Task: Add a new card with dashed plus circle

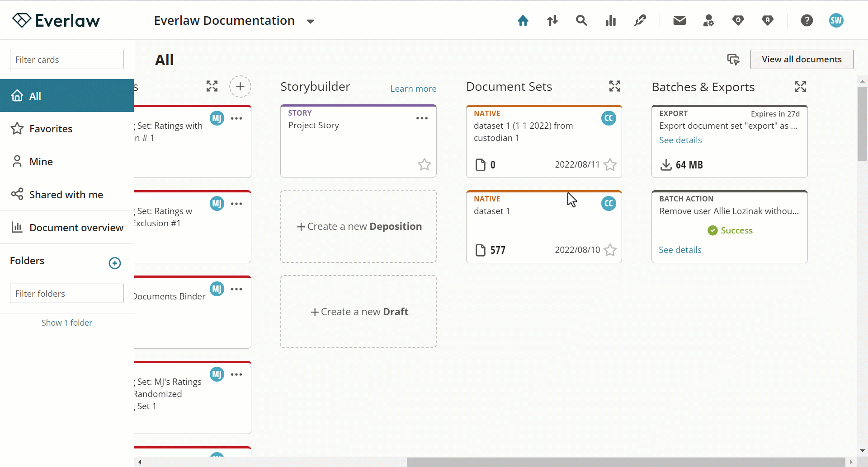Action: [240, 86]
